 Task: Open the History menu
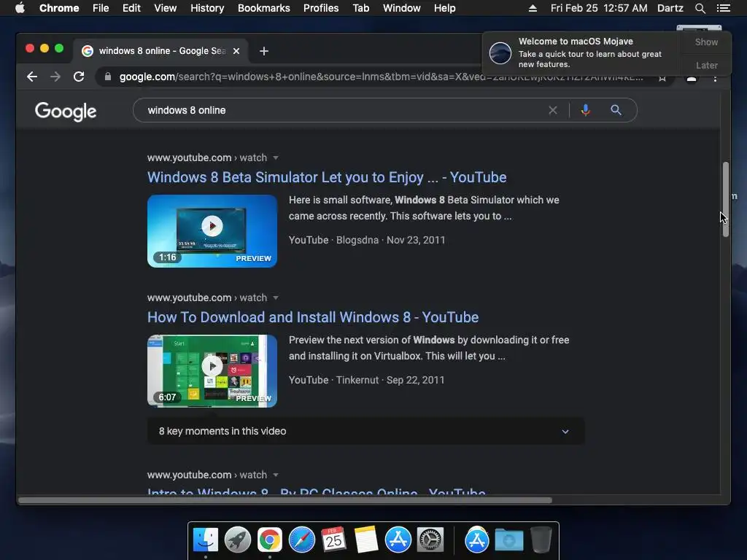tap(207, 8)
